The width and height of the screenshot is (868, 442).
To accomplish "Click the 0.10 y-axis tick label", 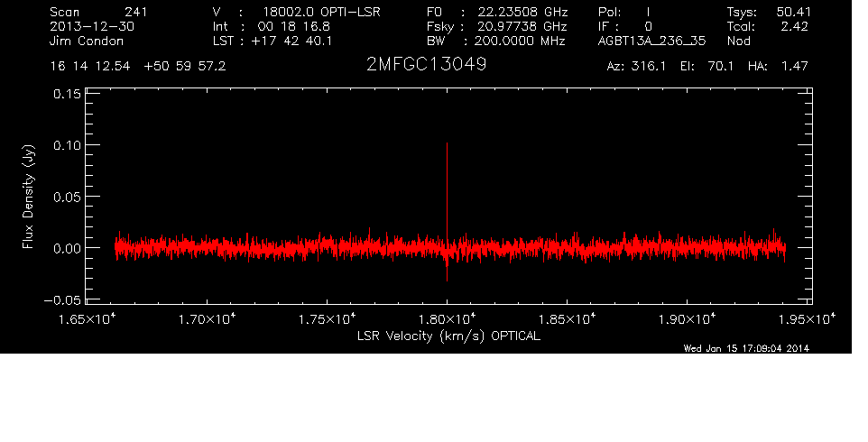I will coord(67,145).
